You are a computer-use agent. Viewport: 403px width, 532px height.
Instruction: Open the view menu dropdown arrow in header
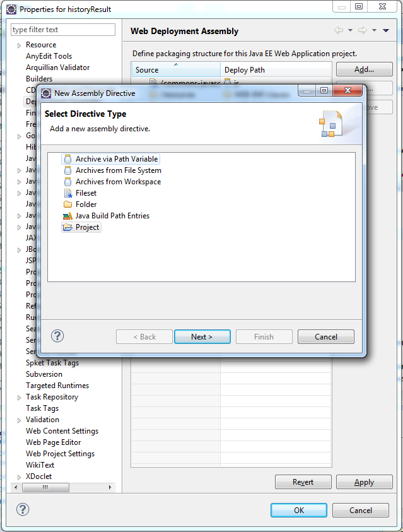pyautogui.click(x=386, y=30)
